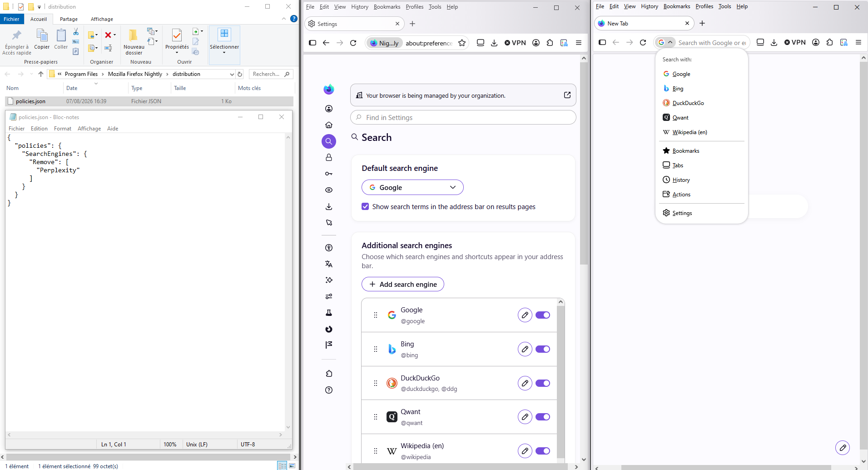
Task: Click Fichier tab in Explorer
Action: [x=11, y=19]
